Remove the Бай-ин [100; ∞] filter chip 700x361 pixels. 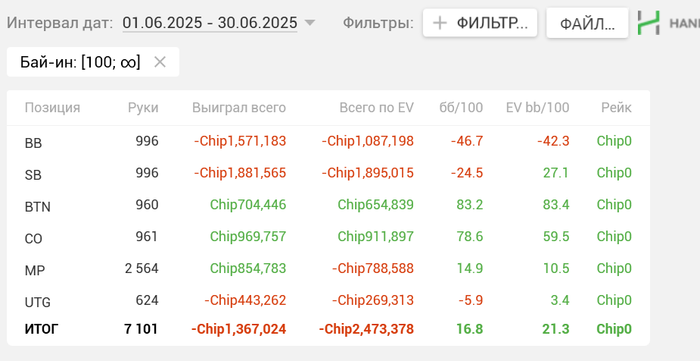click(x=159, y=62)
